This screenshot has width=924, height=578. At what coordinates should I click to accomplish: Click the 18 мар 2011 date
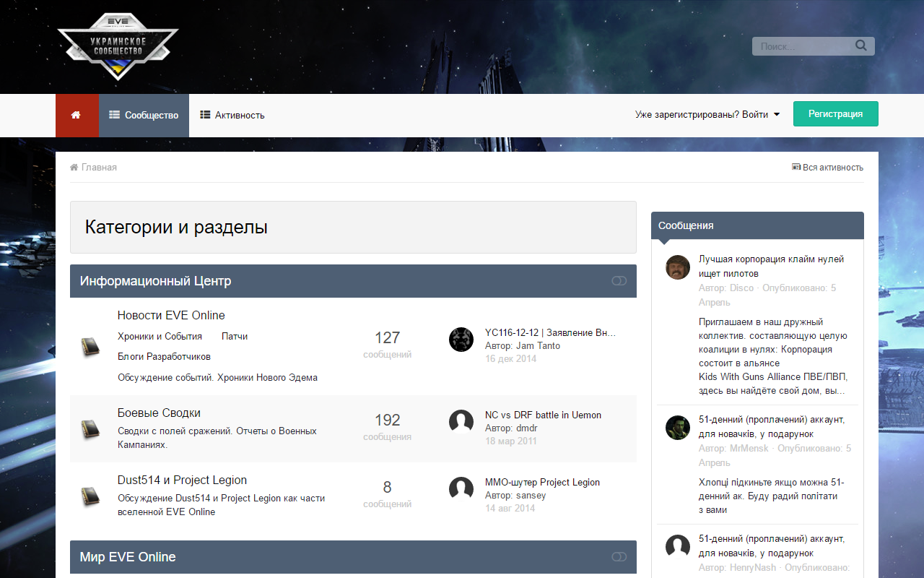click(510, 441)
